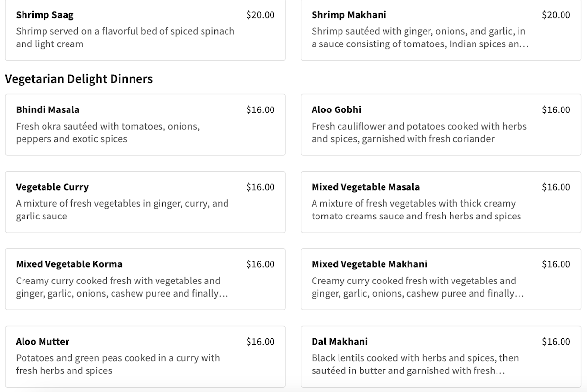Select the Mixed Vegetable Korma title

click(x=69, y=264)
